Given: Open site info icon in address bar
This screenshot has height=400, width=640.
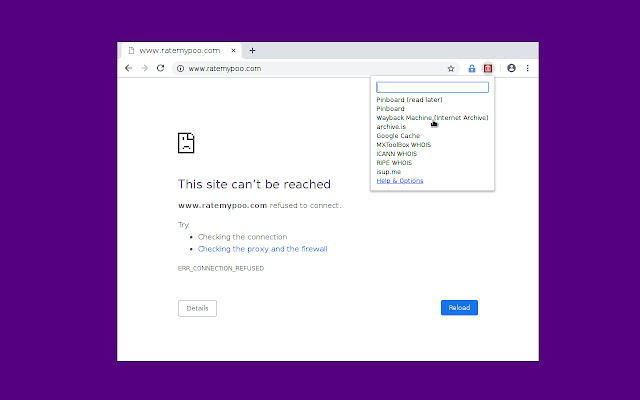Looking at the screenshot, I should [x=180, y=69].
